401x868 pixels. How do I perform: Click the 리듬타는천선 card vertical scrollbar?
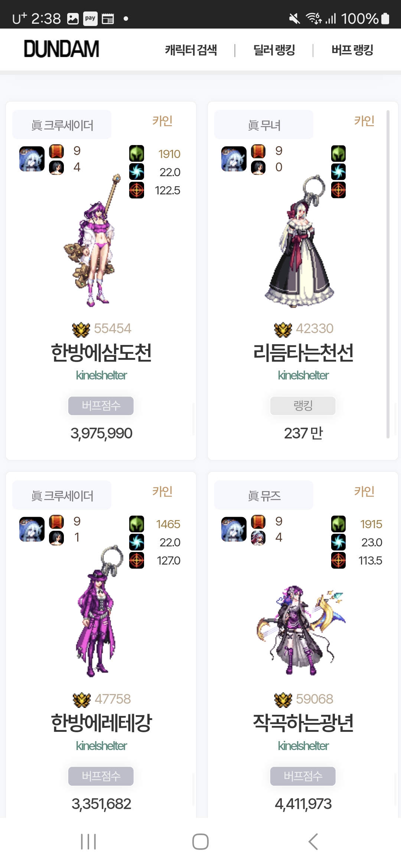(388, 274)
